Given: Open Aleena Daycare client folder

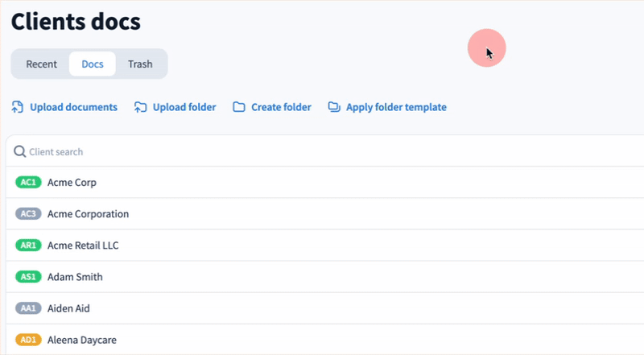Looking at the screenshot, I should tap(82, 340).
